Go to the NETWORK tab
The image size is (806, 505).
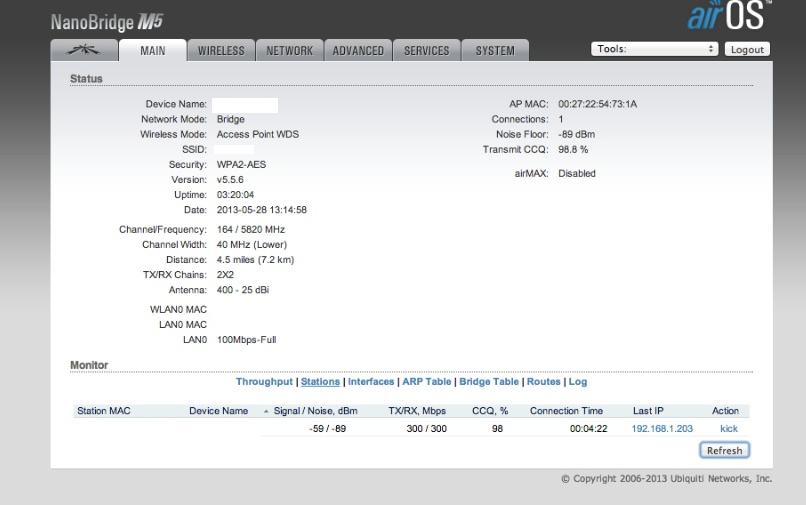pos(289,51)
